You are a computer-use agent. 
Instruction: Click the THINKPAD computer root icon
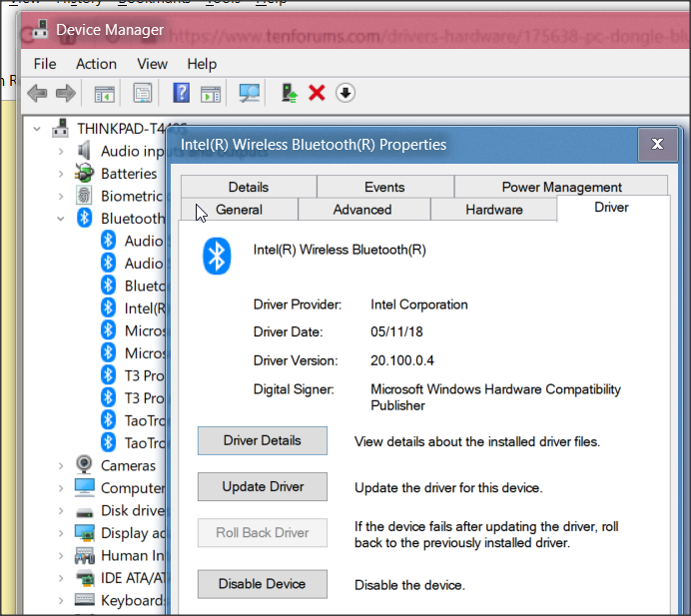(60, 128)
